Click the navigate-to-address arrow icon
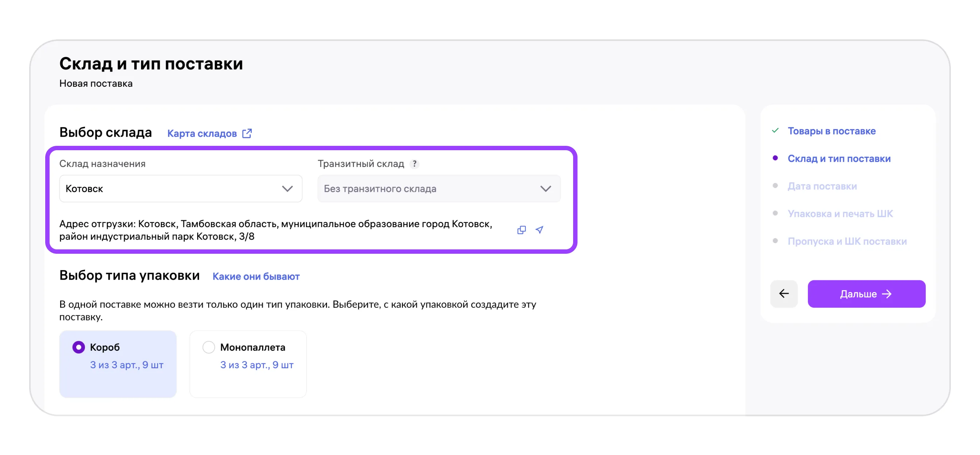Image resolution: width=980 pixels, height=455 pixels. 539,230
